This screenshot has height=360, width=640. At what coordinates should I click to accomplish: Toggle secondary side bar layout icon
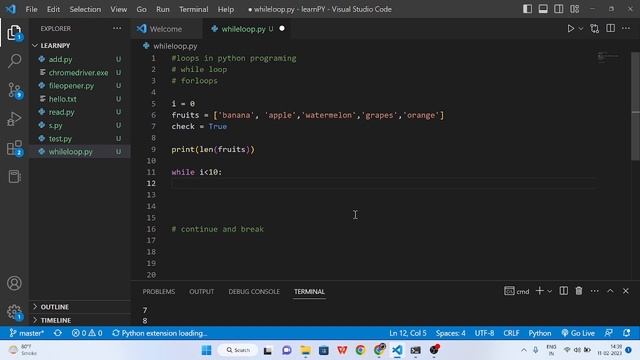click(x=559, y=9)
